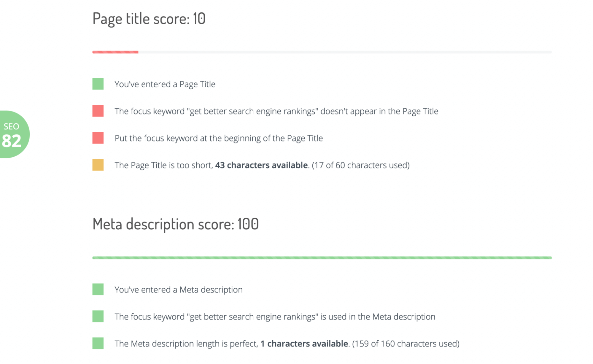Click the "(17 of 60 characters used)" text
Image resolution: width=593 pixels, height=364 pixels.
(x=360, y=165)
